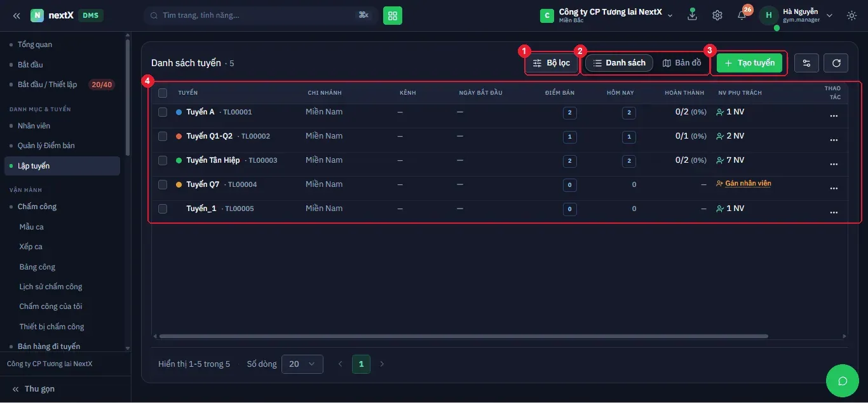Click the Tạo tuyến button
This screenshot has width=868, height=403.
pyautogui.click(x=749, y=63)
